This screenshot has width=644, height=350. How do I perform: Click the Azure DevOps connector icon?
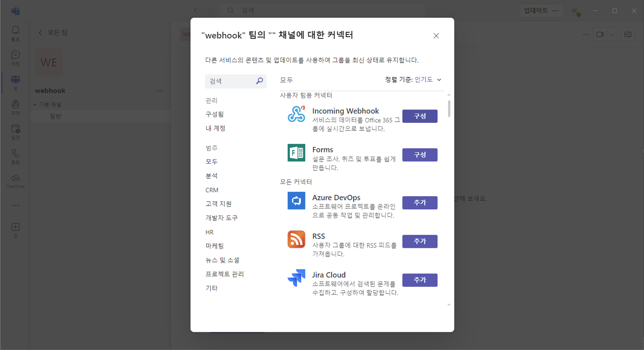[296, 201]
